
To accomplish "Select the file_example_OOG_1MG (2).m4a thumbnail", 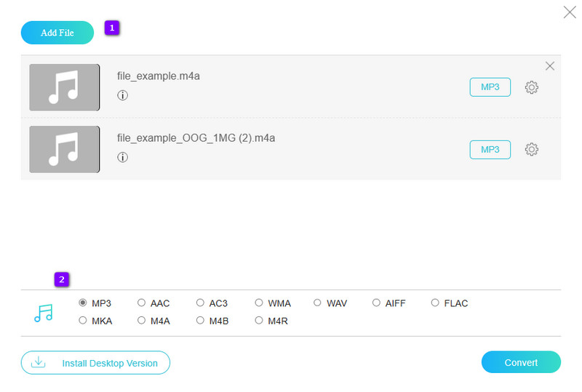I will (x=65, y=149).
